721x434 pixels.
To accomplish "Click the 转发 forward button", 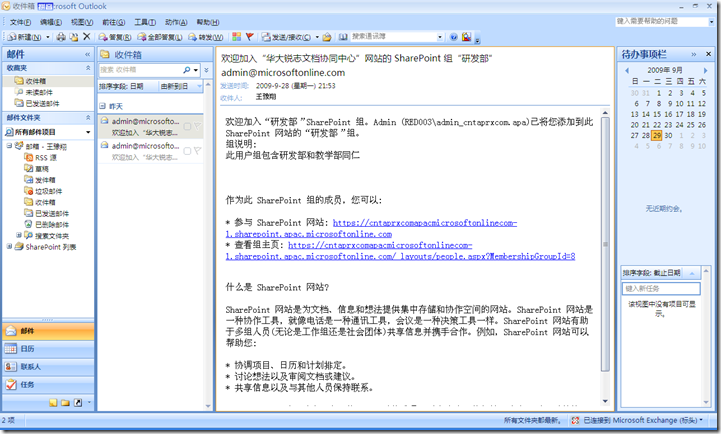I will [x=206, y=37].
